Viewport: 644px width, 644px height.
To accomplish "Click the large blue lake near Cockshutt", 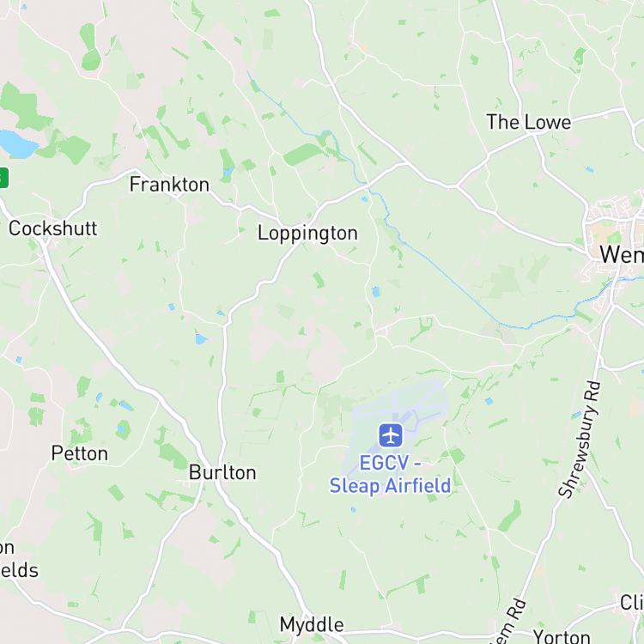I will (x=17, y=143).
